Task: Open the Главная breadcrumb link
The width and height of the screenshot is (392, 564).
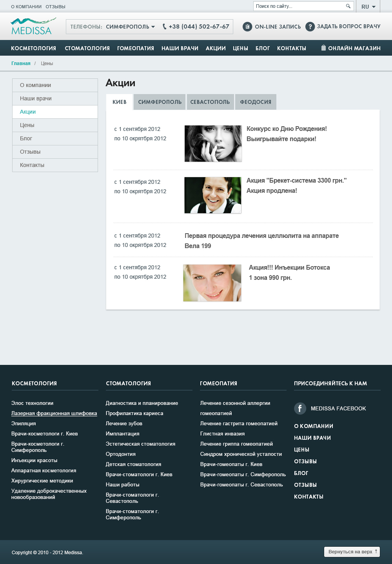Action: [21, 63]
